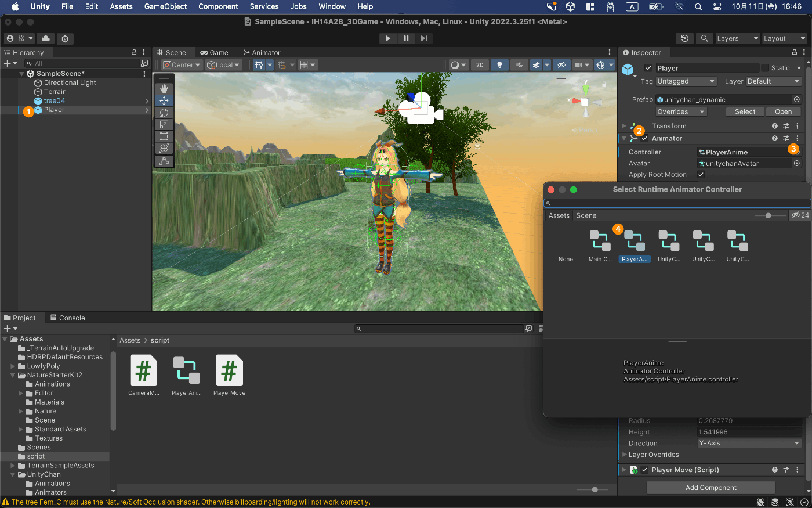Switch to the Console tab
Viewport: 812px width, 508px height.
point(67,318)
